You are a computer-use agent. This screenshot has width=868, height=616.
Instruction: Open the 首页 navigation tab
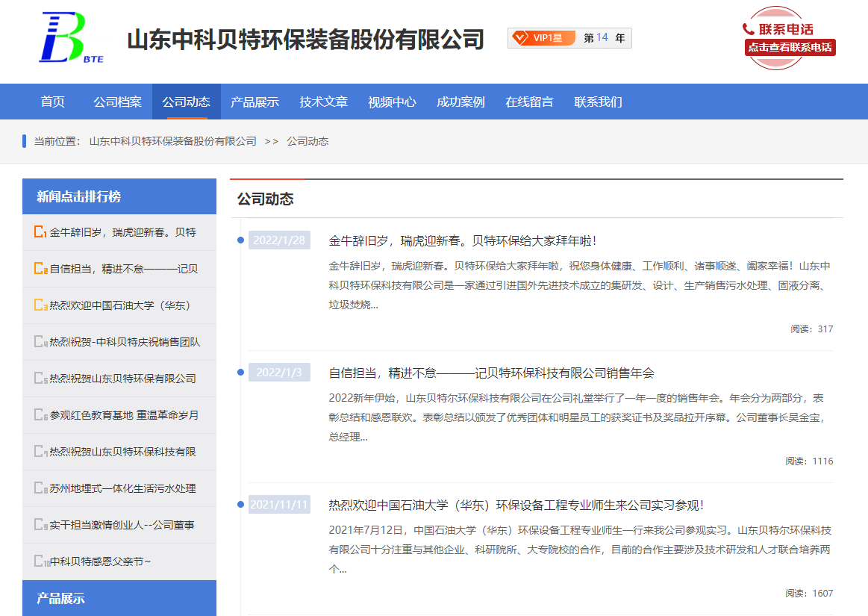point(53,102)
